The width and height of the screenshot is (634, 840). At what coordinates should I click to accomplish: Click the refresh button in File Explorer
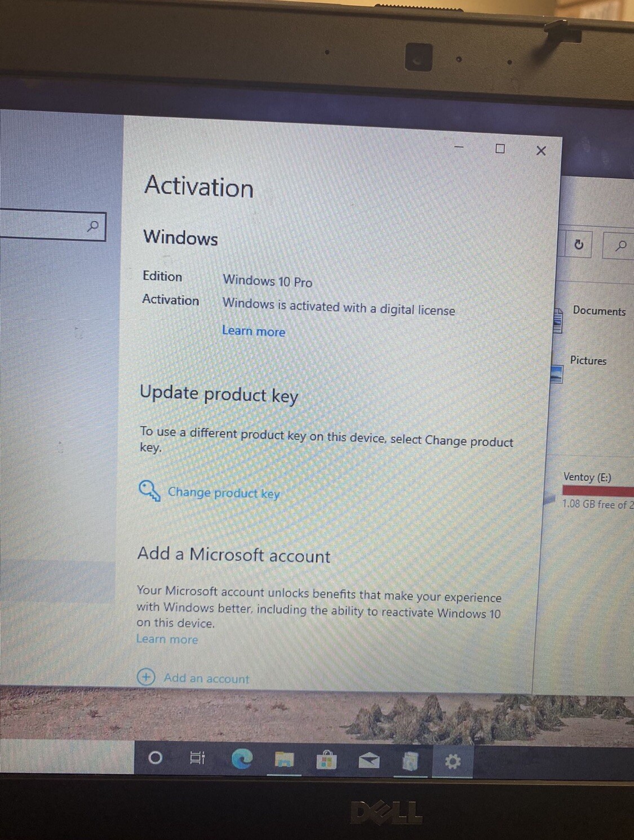tap(578, 244)
